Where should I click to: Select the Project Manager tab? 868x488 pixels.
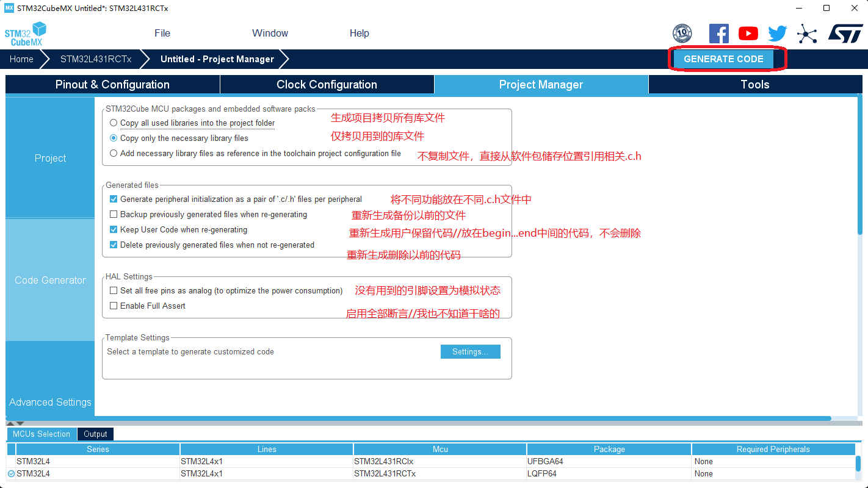tap(541, 84)
